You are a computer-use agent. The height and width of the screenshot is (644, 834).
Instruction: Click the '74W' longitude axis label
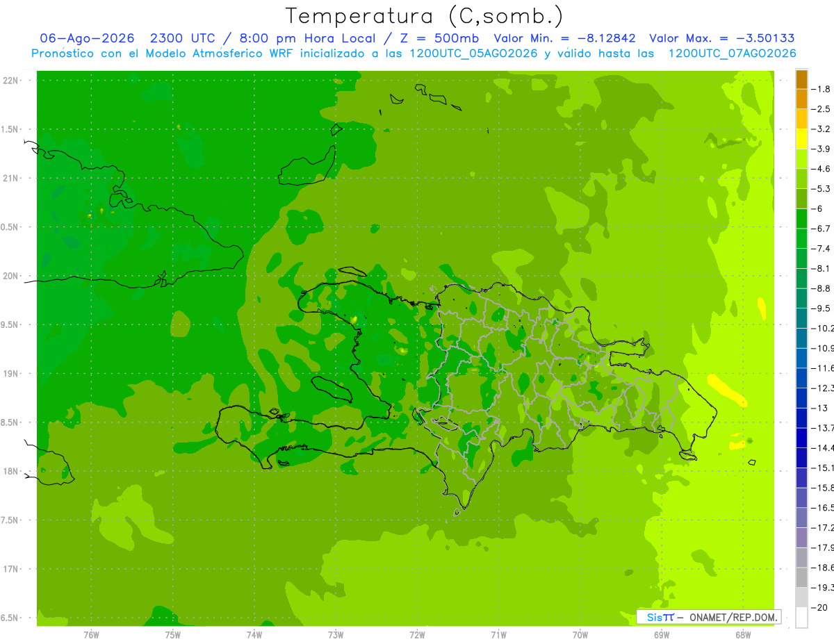tap(254, 634)
